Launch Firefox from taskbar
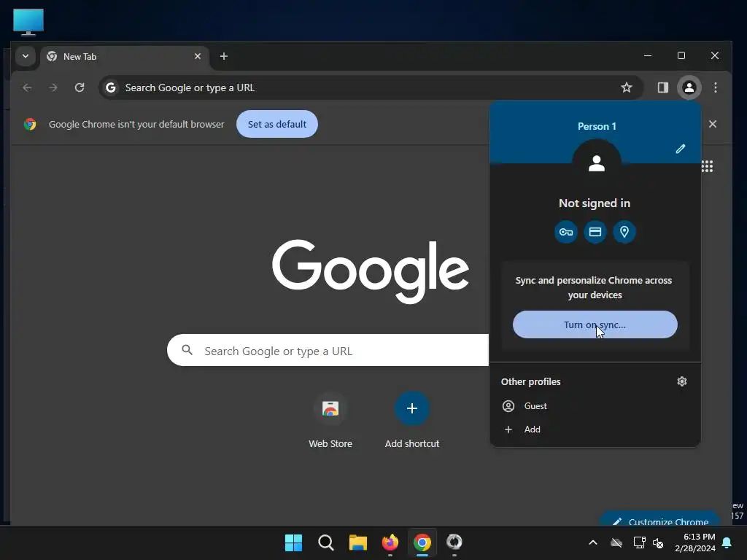747x560 pixels. 390,542
